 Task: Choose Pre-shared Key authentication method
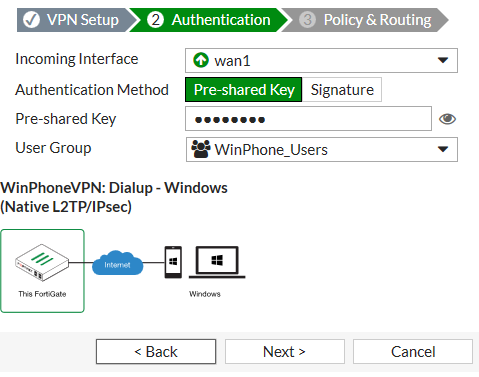pyautogui.click(x=244, y=90)
